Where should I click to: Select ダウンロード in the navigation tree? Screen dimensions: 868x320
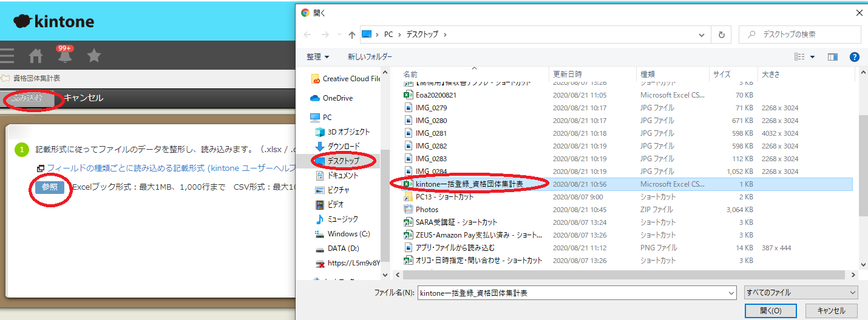(344, 146)
